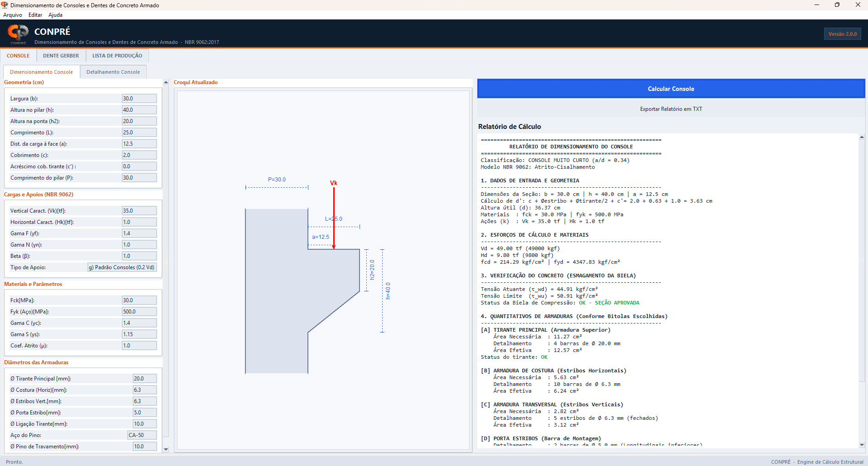
Task: Open the Ø Pino de Travamento dropdown
Action: 145,447
